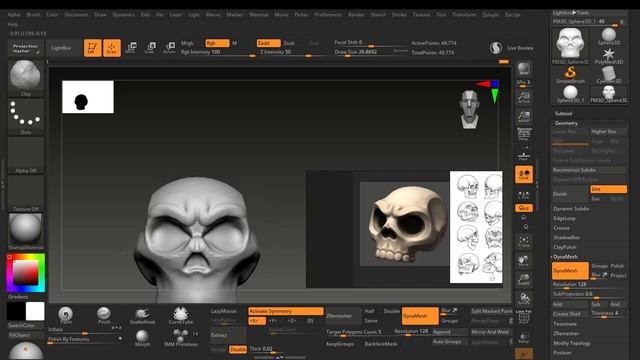640x360 pixels.
Task: Toggle the Floor grid icon
Action: 524,156
